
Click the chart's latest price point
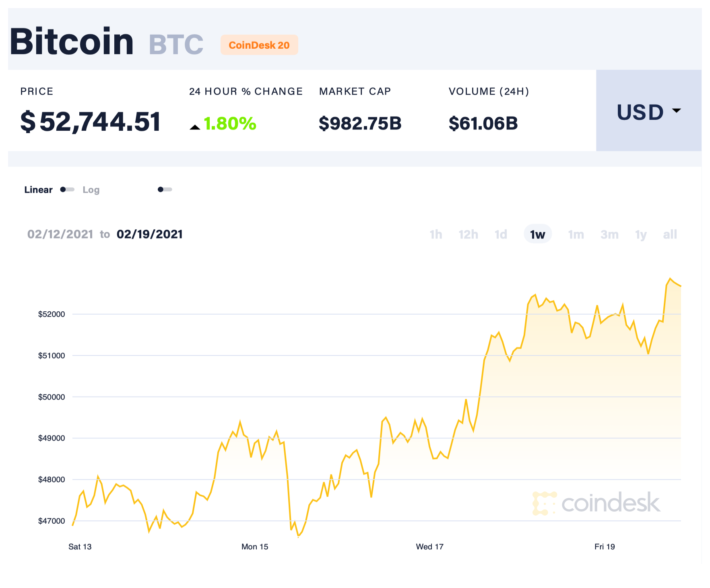click(x=680, y=286)
